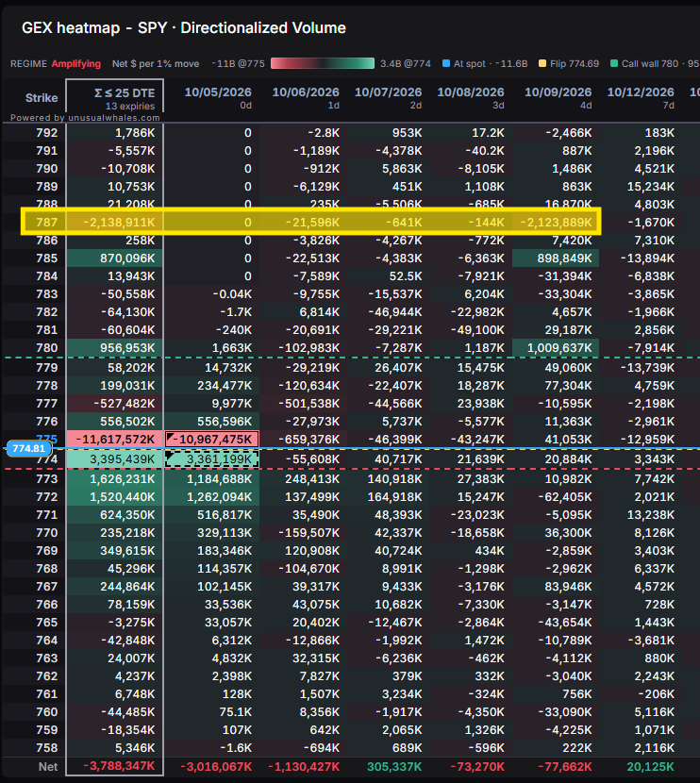Select the 10/06/2026 expiry column header
Image resolution: width=700 pixels, height=783 pixels.
306,98
